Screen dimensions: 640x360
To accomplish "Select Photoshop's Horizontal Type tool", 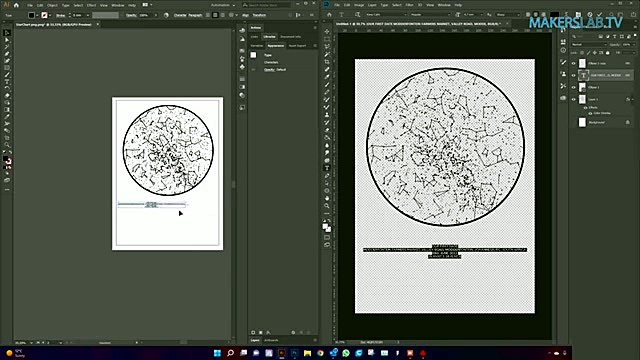I will [327, 168].
